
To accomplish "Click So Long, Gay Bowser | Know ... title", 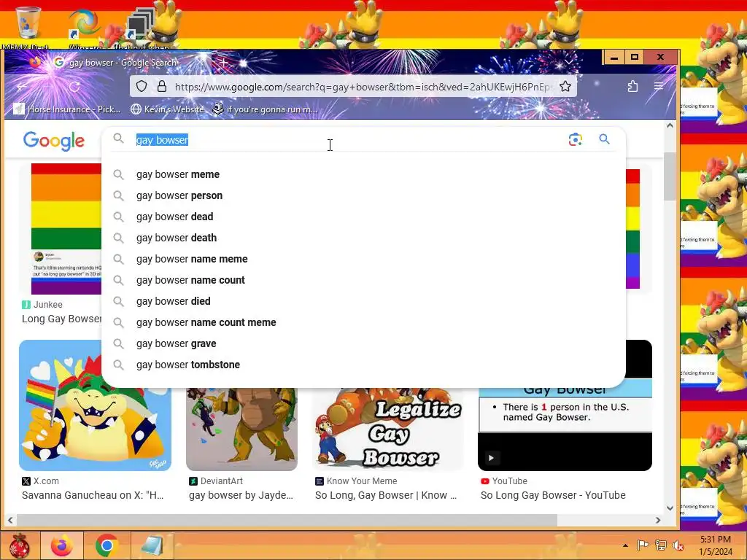I will click(x=386, y=495).
